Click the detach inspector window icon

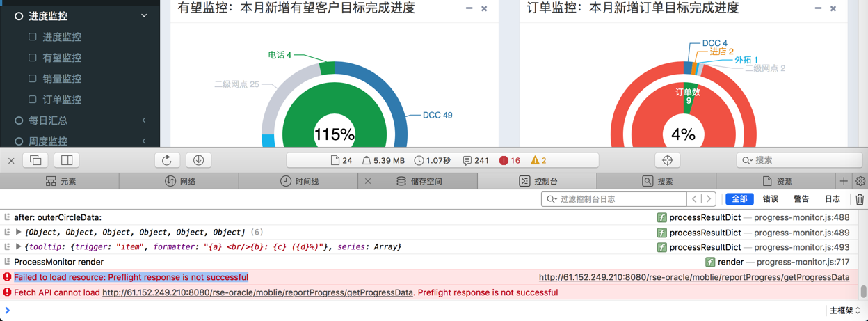(x=35, y=160)
